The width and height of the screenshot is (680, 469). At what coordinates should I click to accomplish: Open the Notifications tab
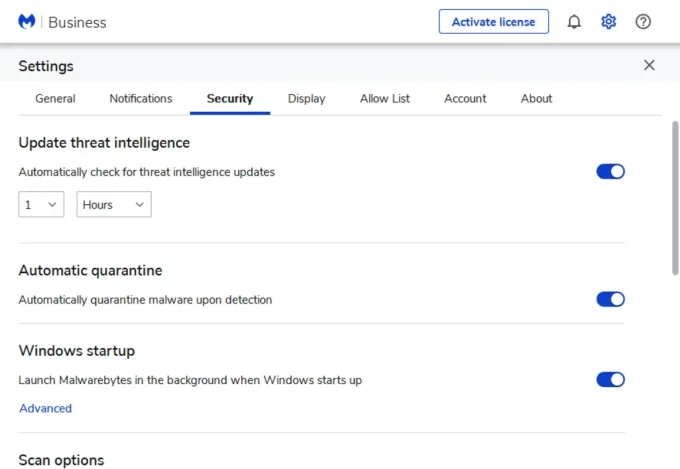141,99
